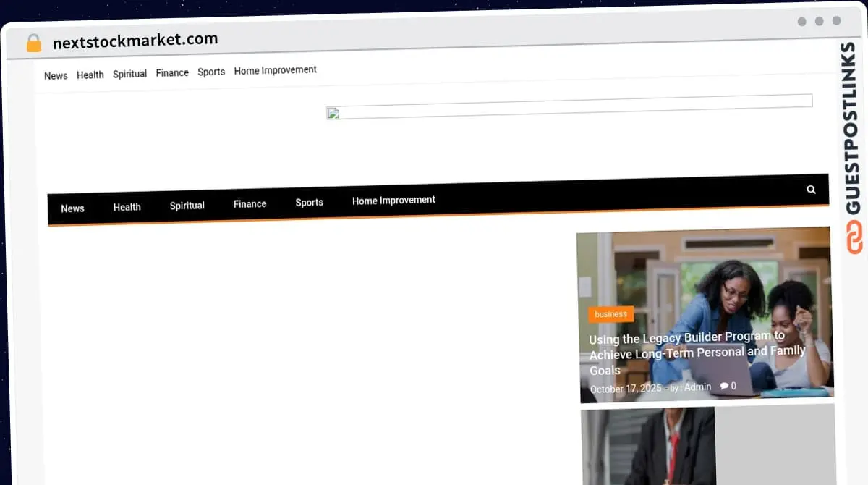
Task: Open the man in suit article thumbnail
Action: click(x=648, y=446)
